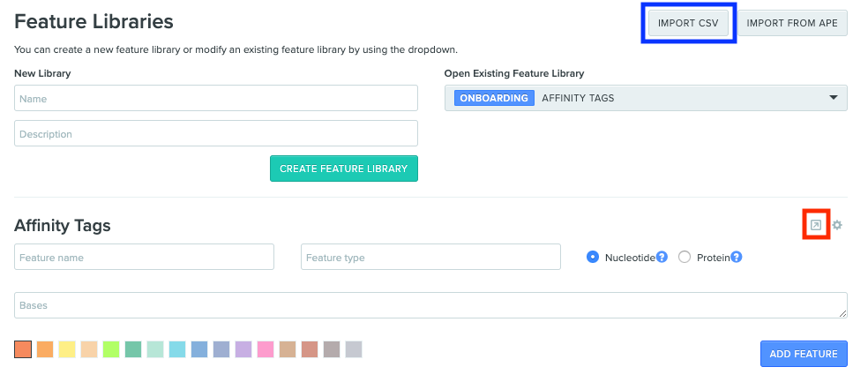Click Import from APE button

792,23
